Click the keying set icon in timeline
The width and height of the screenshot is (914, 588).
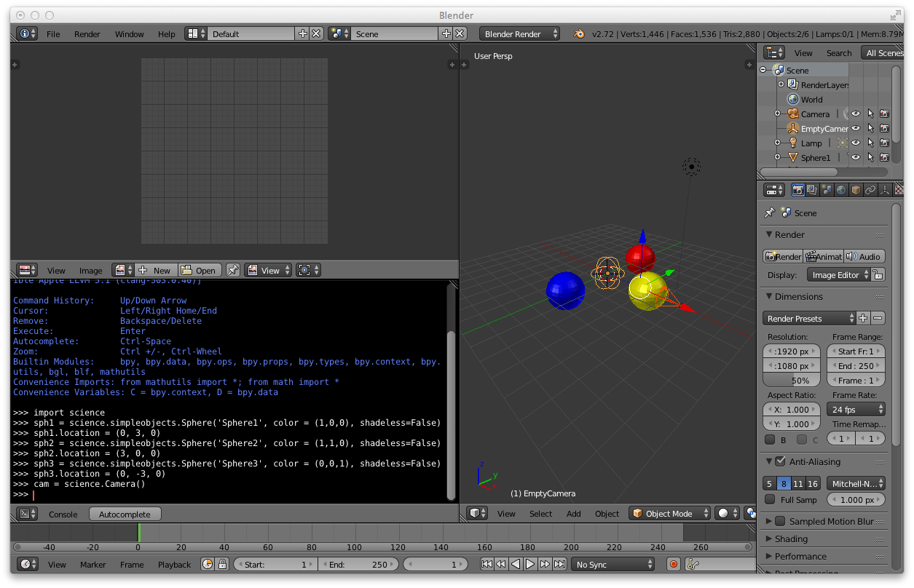tap(693, 564)
